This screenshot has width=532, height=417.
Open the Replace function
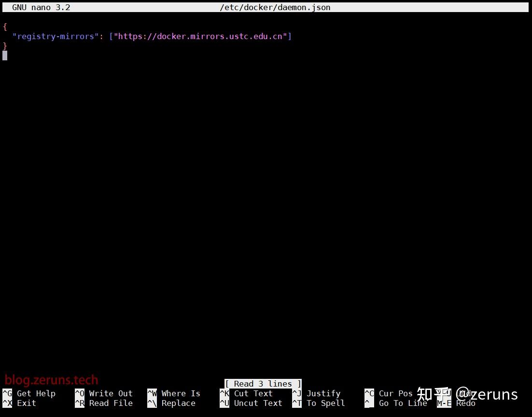tap(179, 403)
